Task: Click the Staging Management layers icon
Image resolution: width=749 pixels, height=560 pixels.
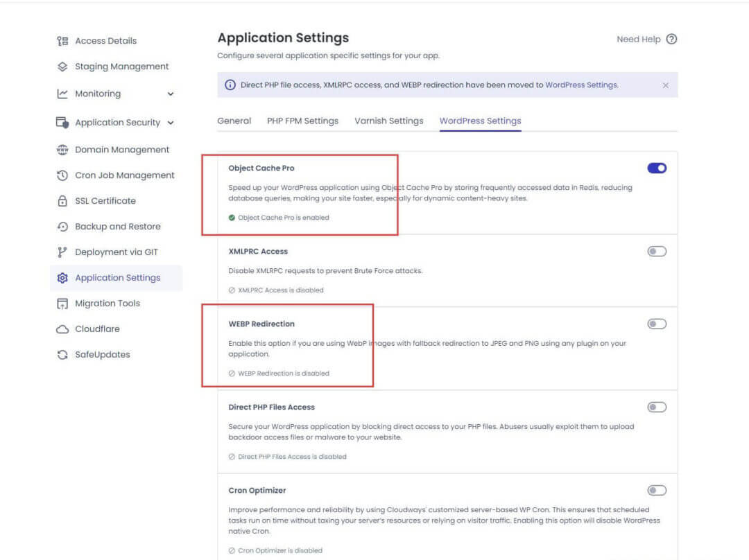Action: tap(62, 67)
